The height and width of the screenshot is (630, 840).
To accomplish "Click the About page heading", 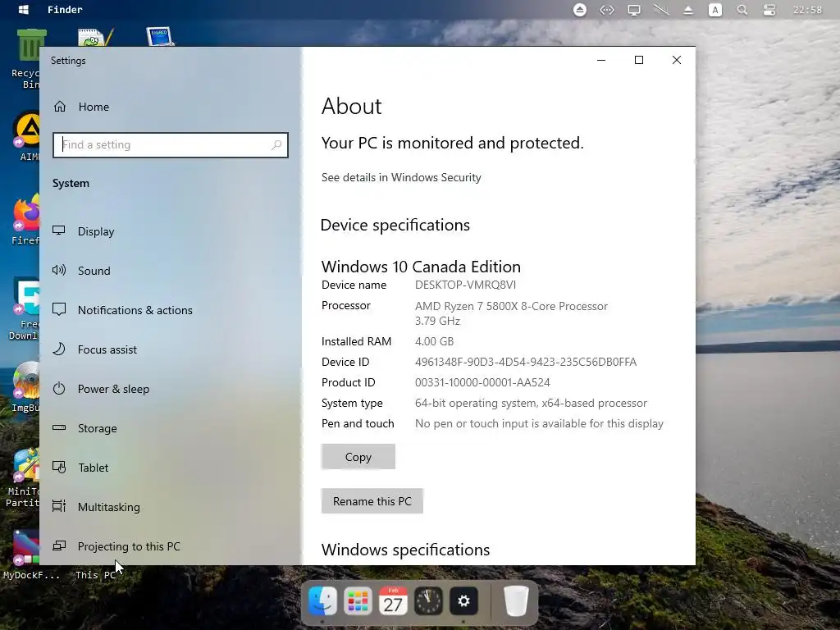I will coord(351,106).
